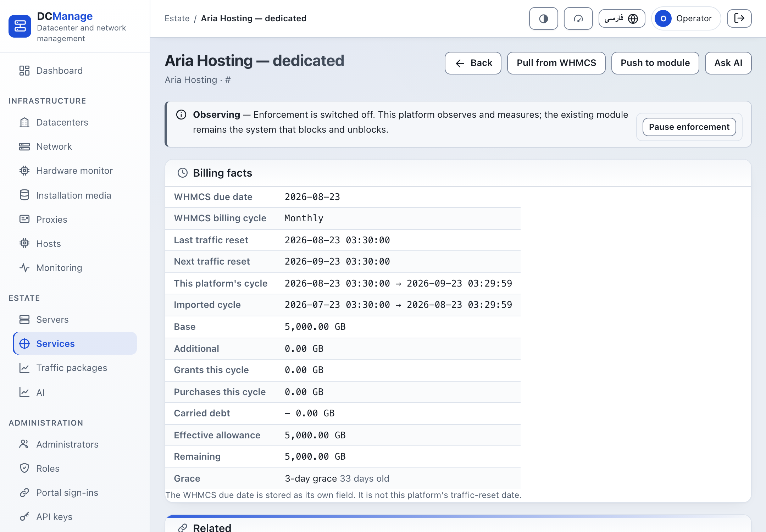Click the Servers rack icon

[24, 320]
